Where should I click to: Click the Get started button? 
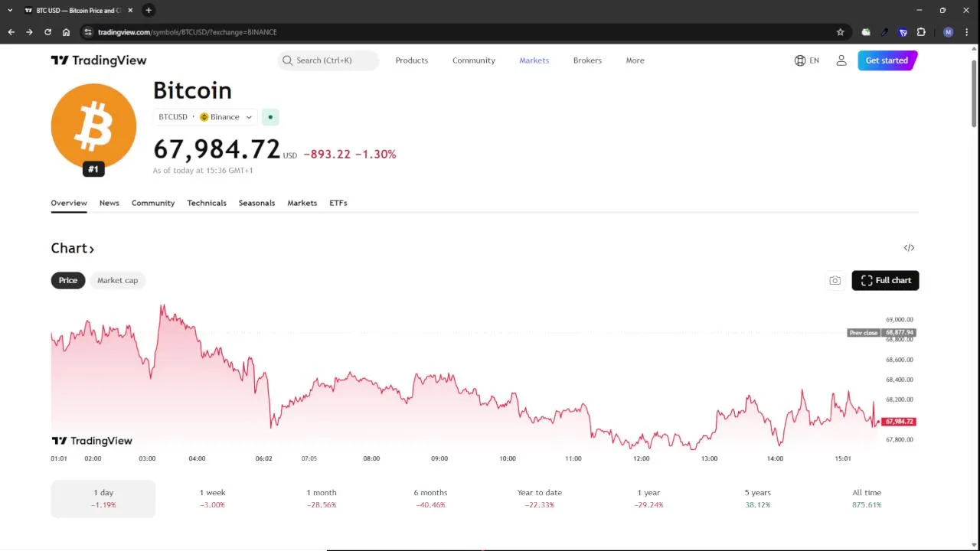click(887, 60)
